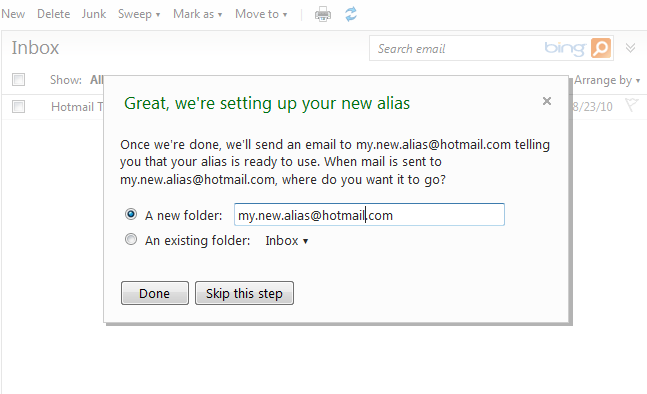
Task: Click the printer icon in toolbar
Action: point(323,14)
